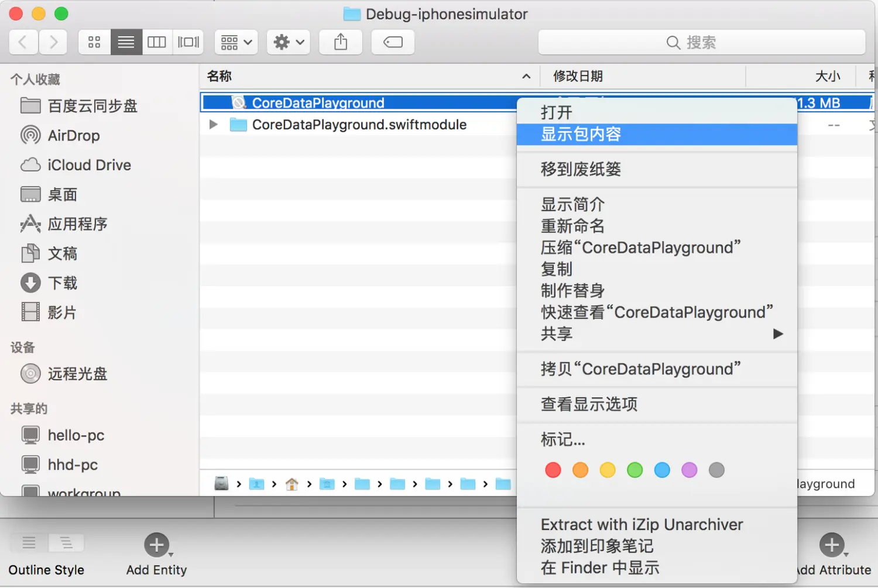Screen dimensions: 878x588
Task: Open iCloud Drive in the sidebar
Action: 76,165
